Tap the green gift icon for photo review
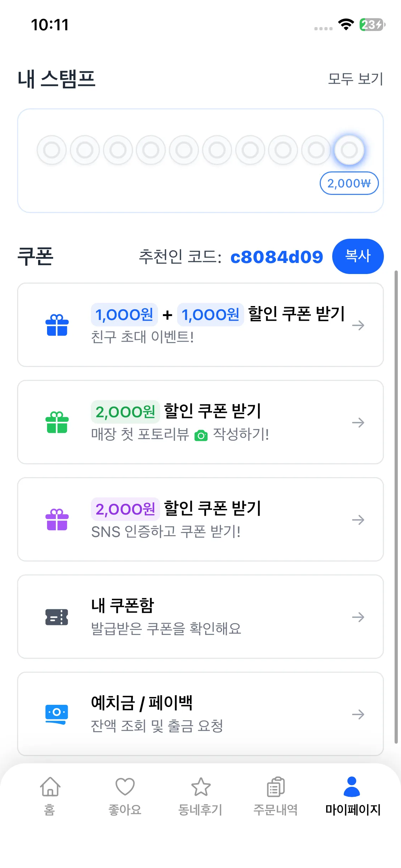Screen dimensions: 401x868 coord(57,422)
